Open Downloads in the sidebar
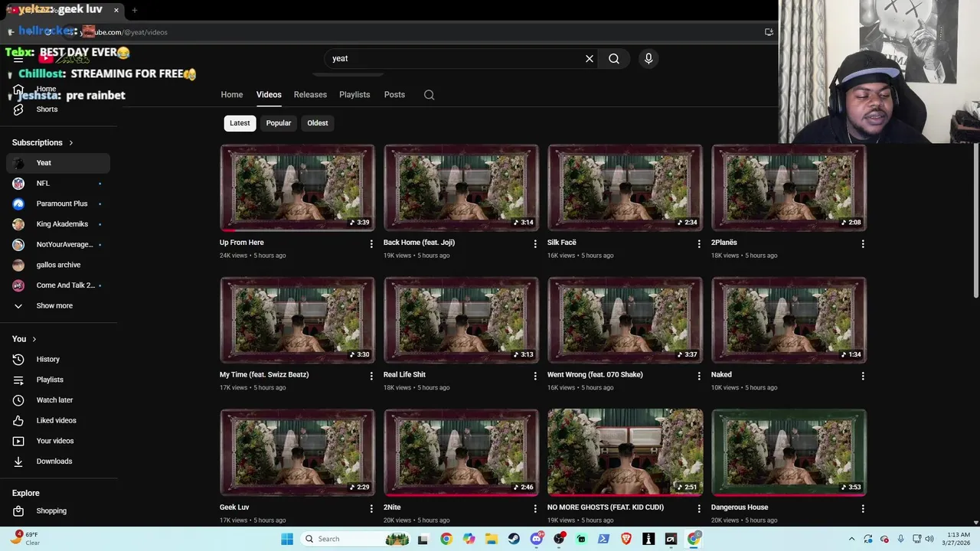 pos(58,461)
